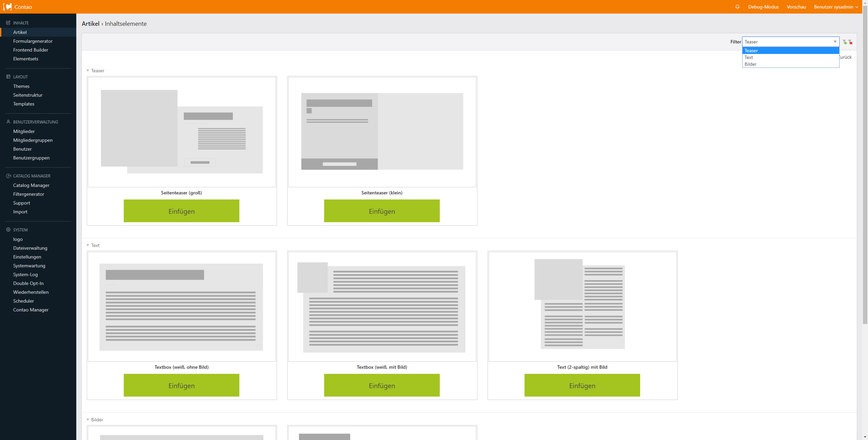Click the Debug-Modus icon/link
The image size is (868, 440).
click(763, 7)
